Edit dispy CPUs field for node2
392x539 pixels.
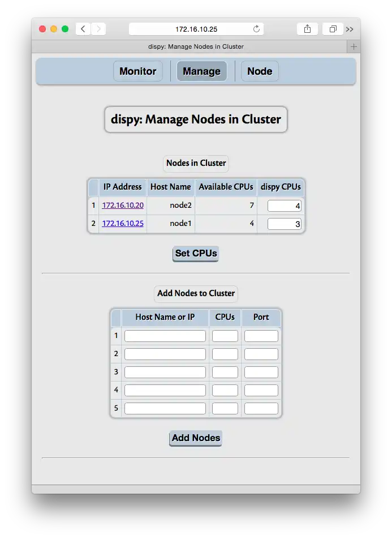click(x=285, y=206)
